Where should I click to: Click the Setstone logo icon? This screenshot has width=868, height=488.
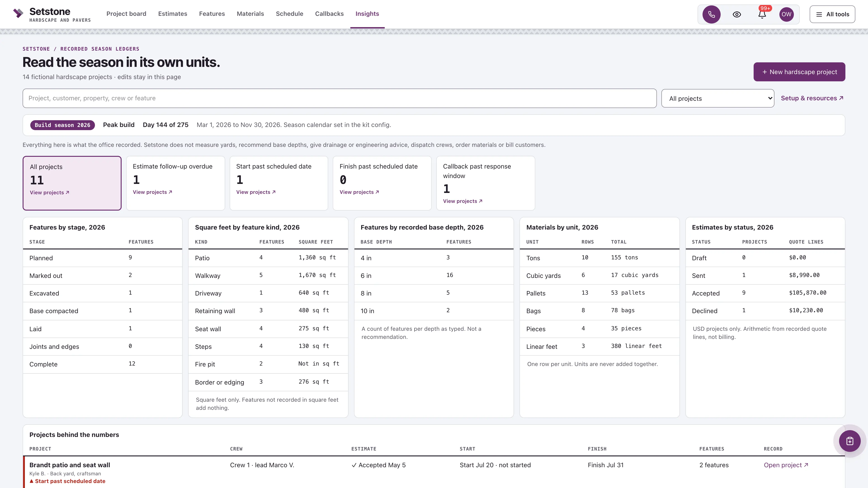(18, 14)
